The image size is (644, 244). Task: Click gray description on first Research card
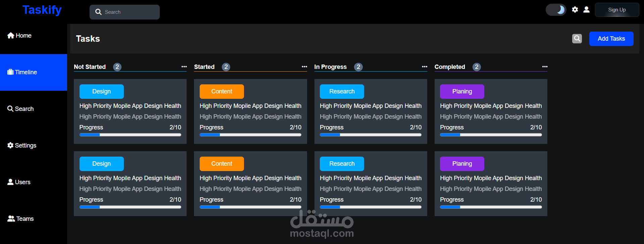pos(370,117)
